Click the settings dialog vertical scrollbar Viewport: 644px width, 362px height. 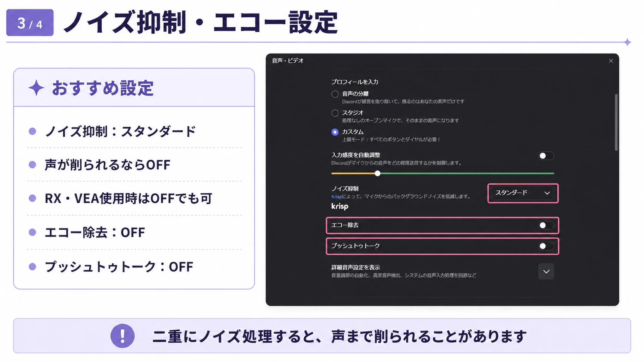pyautogui.click(x=616, y=122)
